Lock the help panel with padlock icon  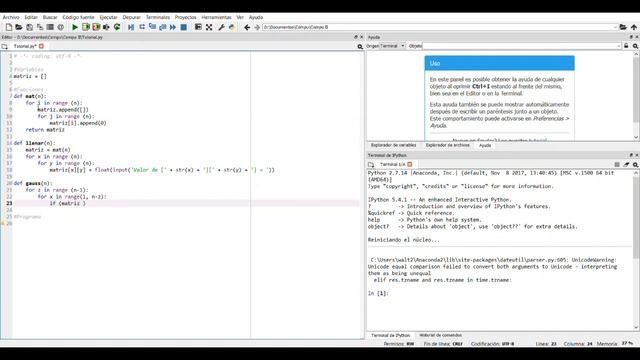click(626, 46)
